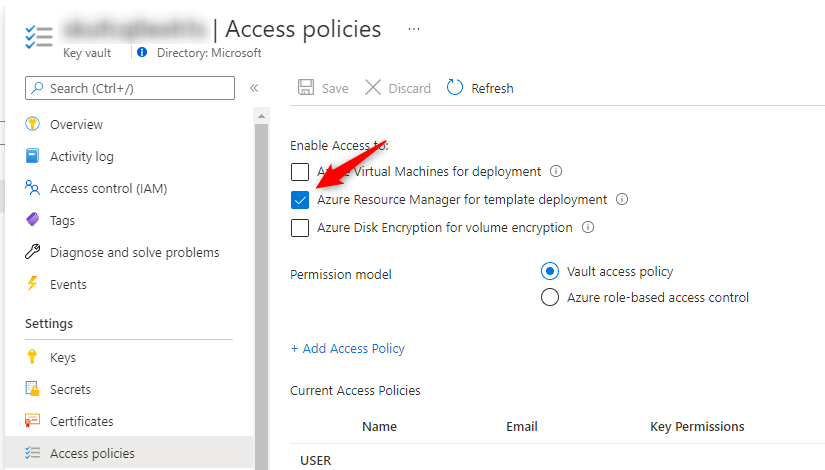Click the Overview key vault icon
This screenshot has width=825, height=470.
(x=33, y=124)
